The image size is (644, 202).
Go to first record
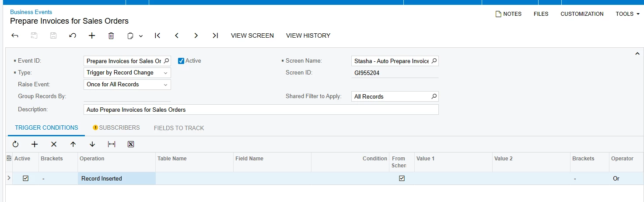coord(157,35)
